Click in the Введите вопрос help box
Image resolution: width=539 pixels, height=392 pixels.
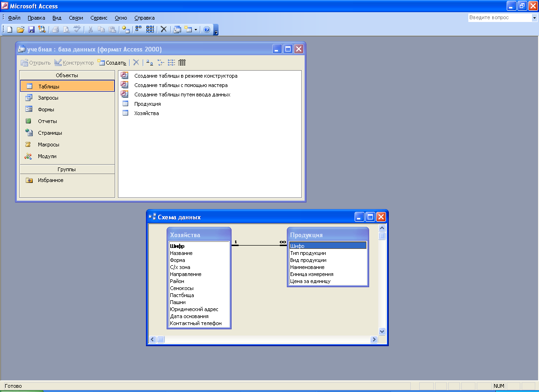pos(500,17)
